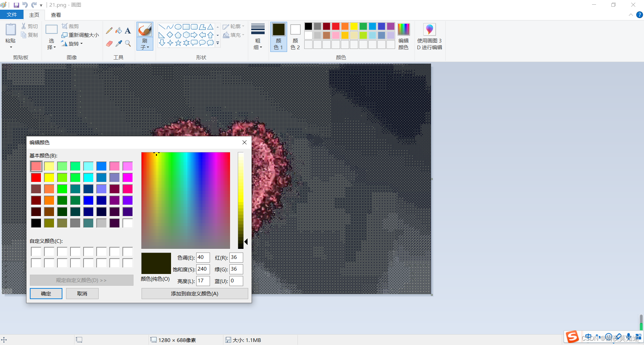Open Resize (重新调整大小) command
The image size is (644, 345).
tap(80, 35)
